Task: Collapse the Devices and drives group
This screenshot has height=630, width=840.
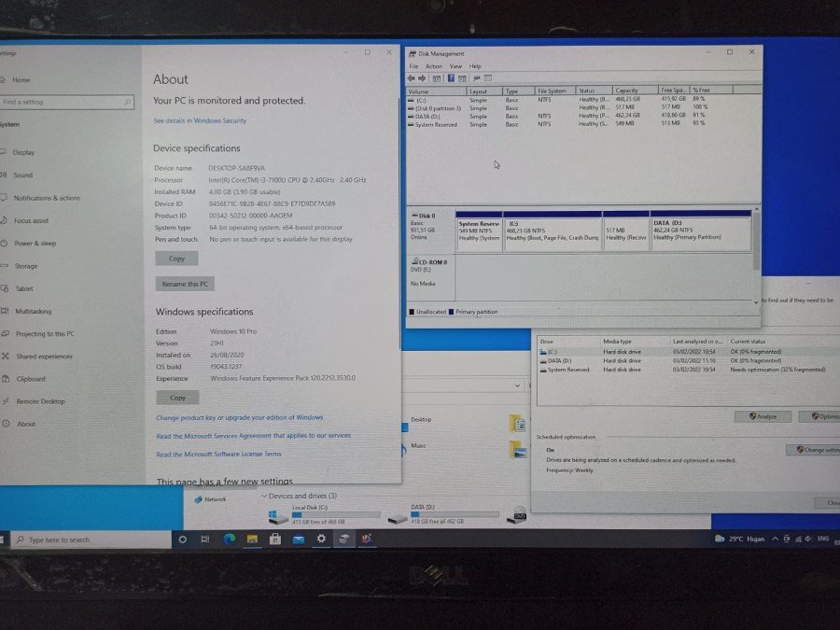Action: coord(264,496)
